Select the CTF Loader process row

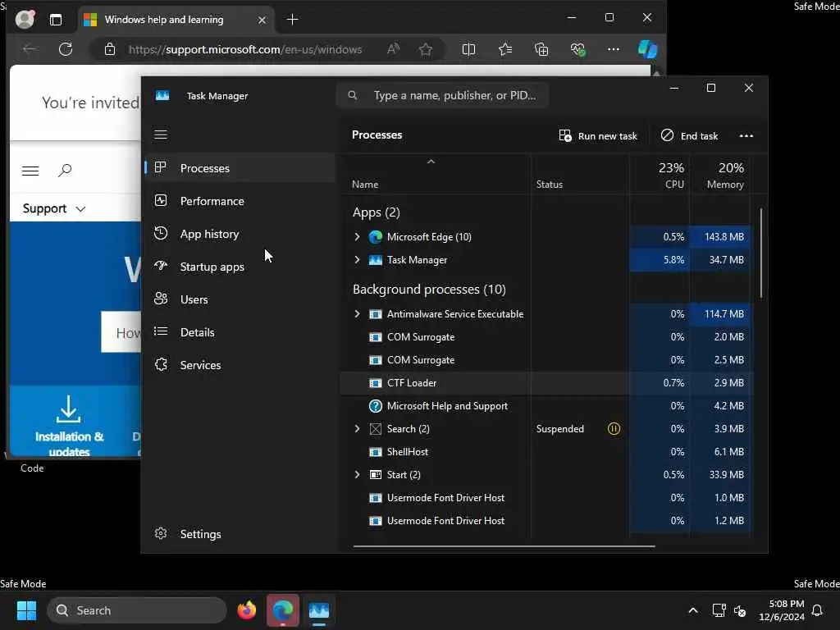(x=546, y=382)
